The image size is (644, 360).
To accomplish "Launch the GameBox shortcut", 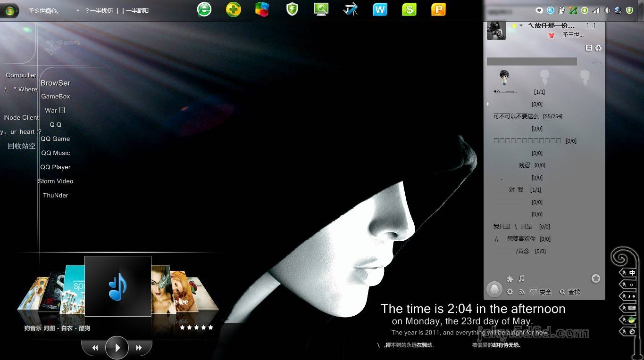I will [x=56, y=97].
